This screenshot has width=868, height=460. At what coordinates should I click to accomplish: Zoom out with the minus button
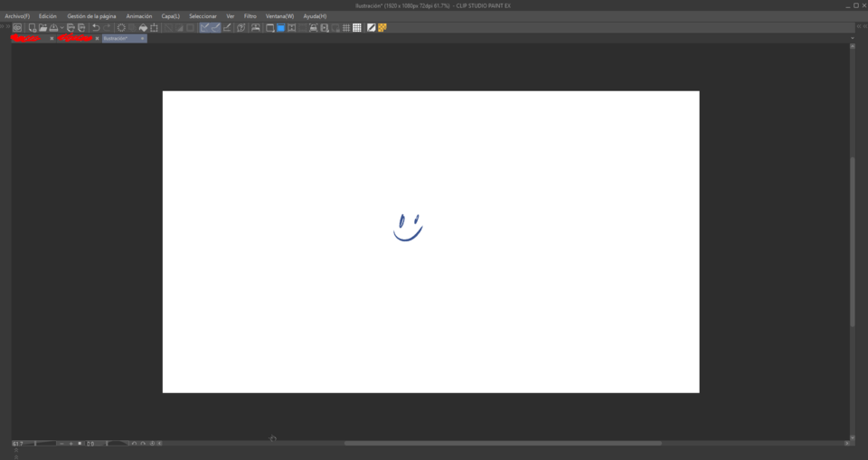[x=61, y=444]
